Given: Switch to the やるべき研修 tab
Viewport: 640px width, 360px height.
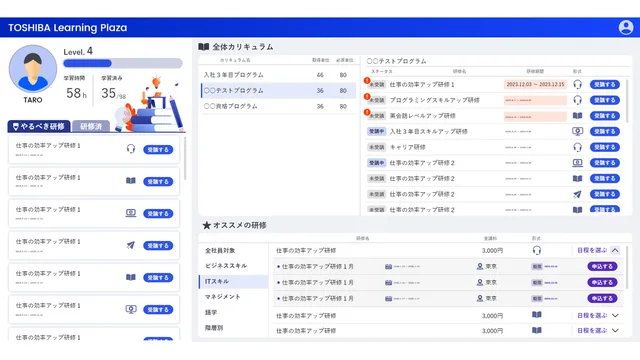Looking at the screenshot, I should [39, 126].
